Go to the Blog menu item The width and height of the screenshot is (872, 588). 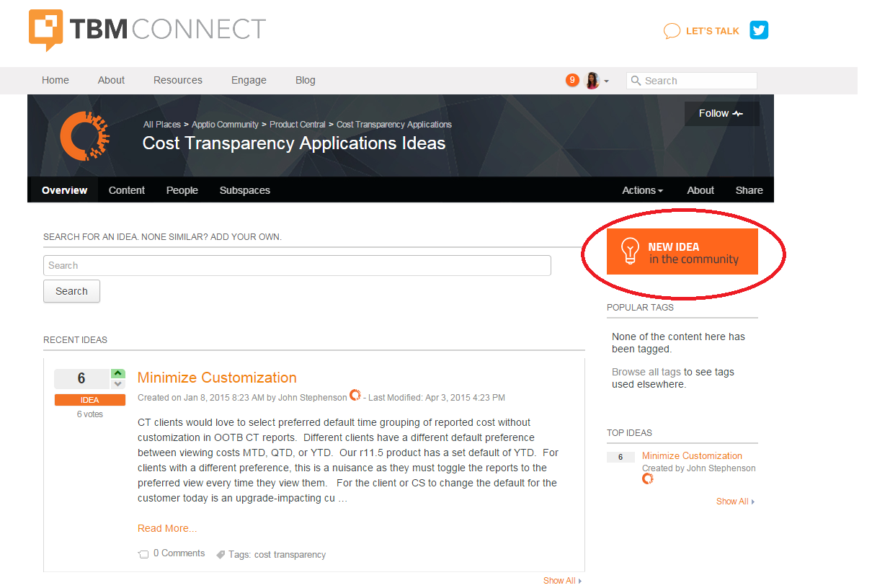[x=306, y=80]
